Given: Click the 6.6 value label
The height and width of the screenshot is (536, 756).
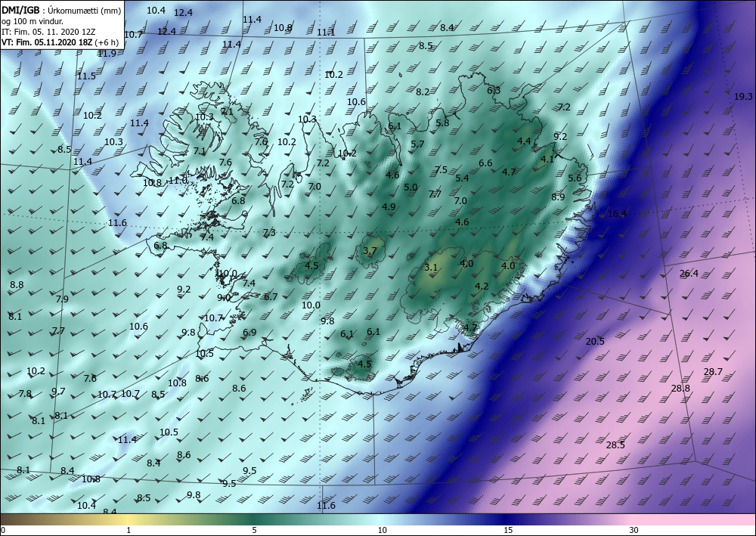Looking at the screenshot, I should click(485, 163).
